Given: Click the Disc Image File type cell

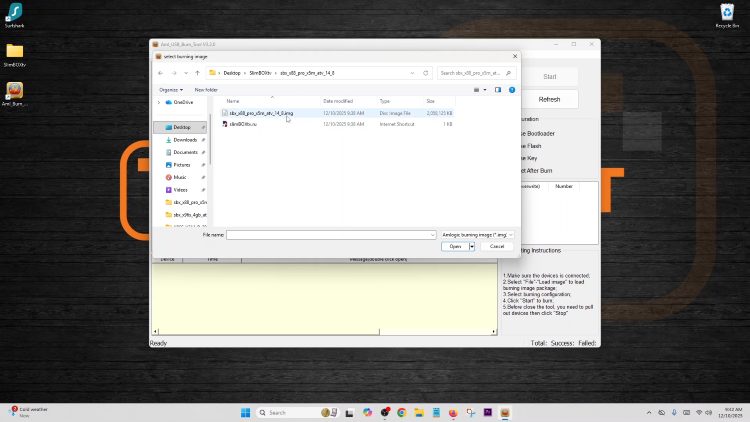Looking at the screenshot, I should [x=395, y=113].
